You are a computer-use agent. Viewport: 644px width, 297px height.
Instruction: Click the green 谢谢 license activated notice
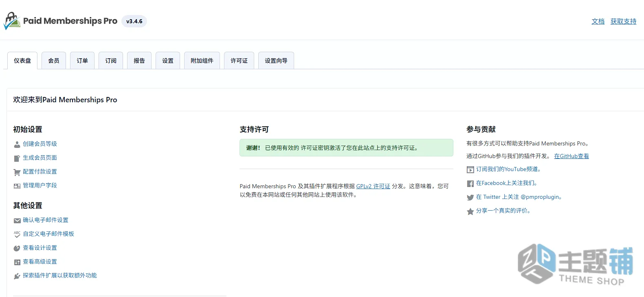(x=346, y=148)
